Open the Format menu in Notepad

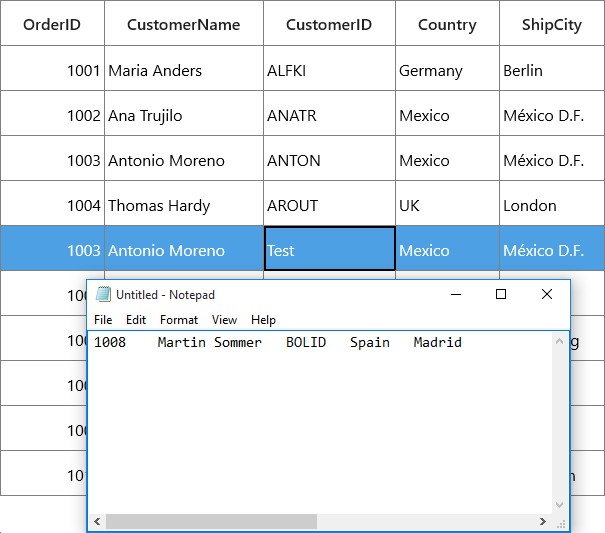[x=179, y=320]
